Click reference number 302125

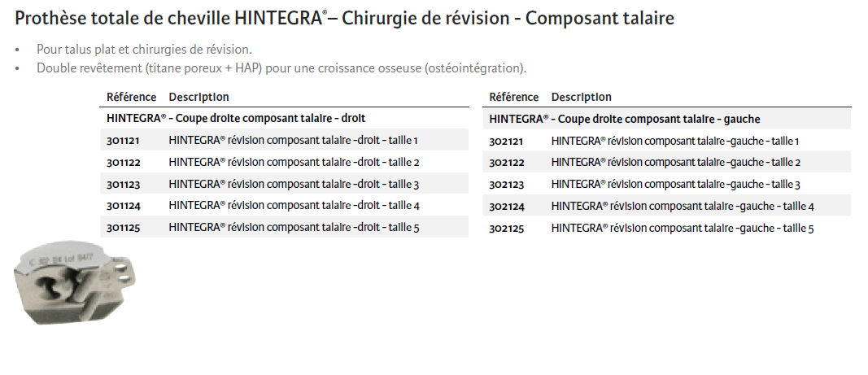point(506,229)
